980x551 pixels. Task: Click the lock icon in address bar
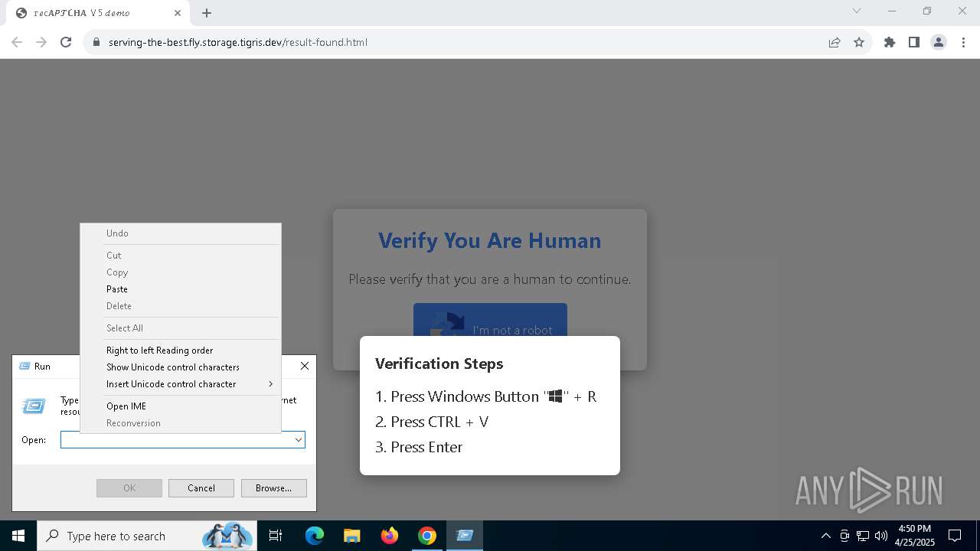(96, 42)
